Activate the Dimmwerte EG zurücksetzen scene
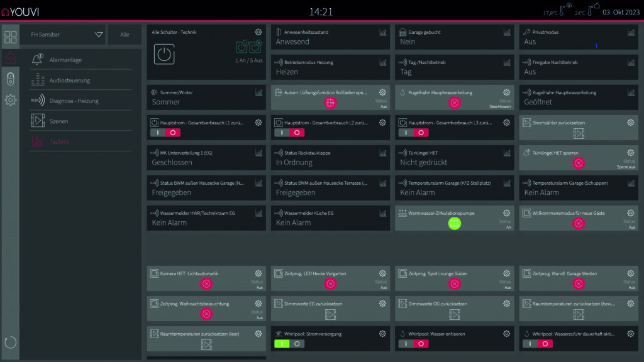 point(330,314)
